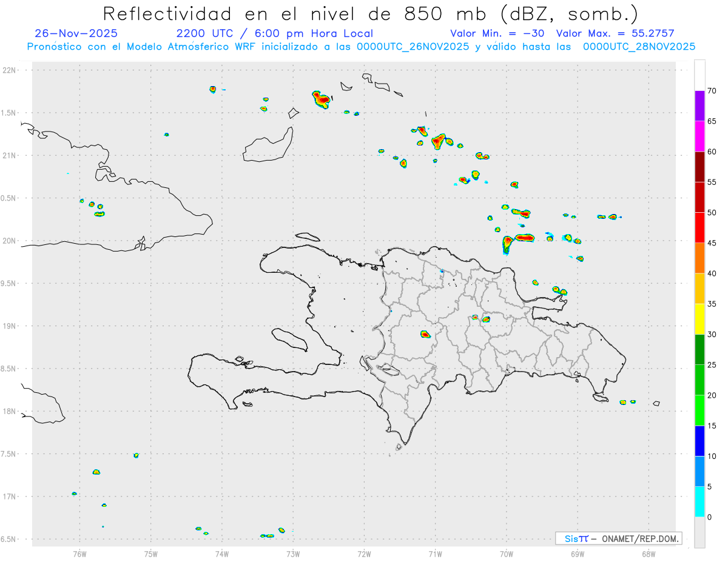This screenshot has width=728, height=562.
Task: Pick the yellow 30–35 dBZ colorbar segment
Action: click(x=699, y=319)
